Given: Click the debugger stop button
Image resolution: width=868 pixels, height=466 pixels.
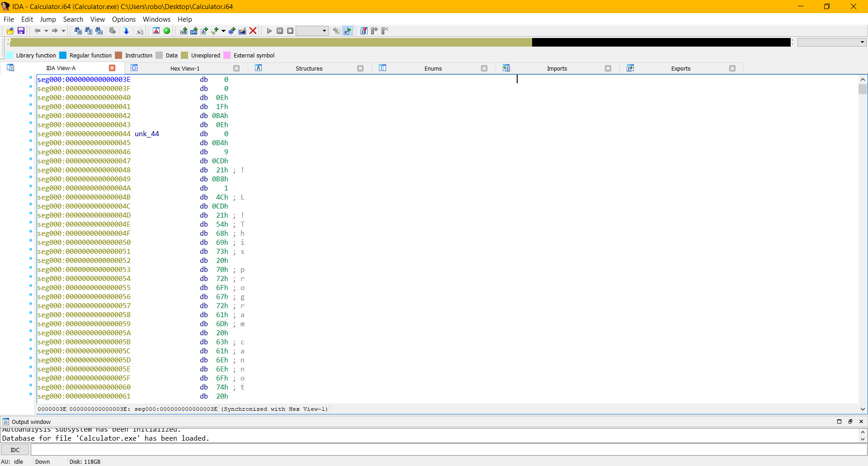Looking at the screenshot, I should [290, 31].
